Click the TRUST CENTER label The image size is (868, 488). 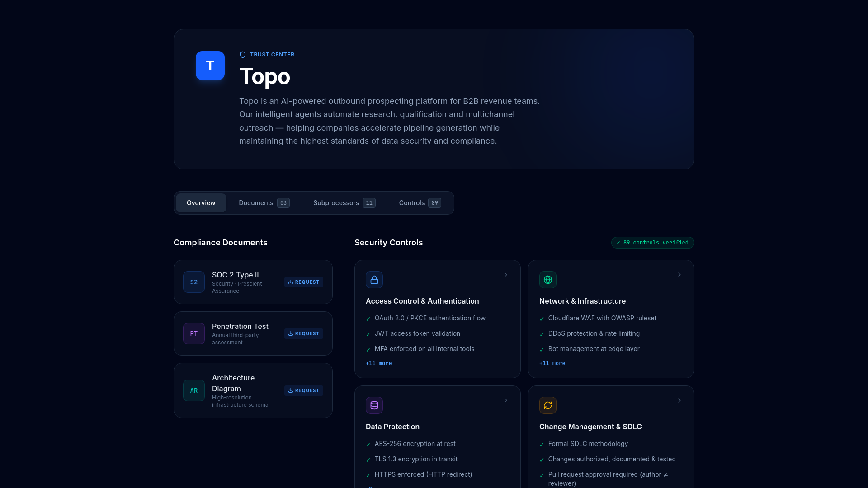[x=272, y=55]
